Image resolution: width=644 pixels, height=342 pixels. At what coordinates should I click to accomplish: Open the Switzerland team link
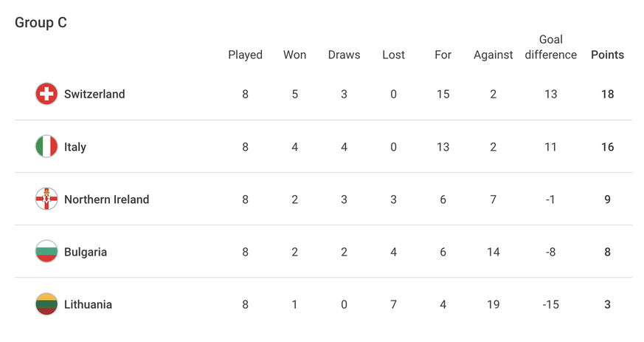tap(94, 94)
